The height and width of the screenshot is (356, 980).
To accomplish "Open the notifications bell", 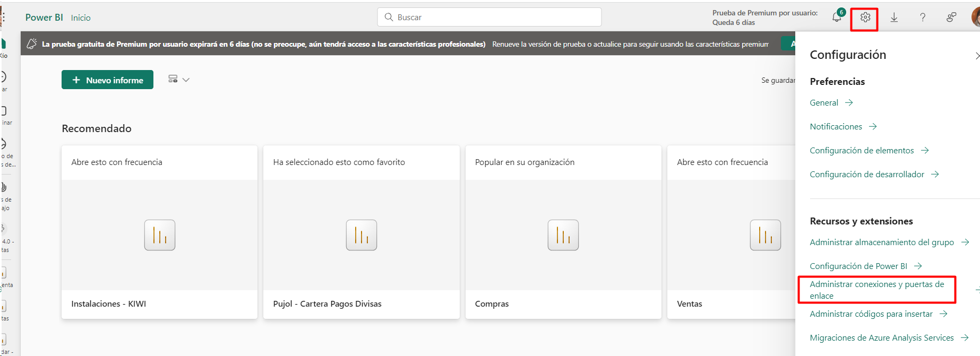I will click(837, 17).
